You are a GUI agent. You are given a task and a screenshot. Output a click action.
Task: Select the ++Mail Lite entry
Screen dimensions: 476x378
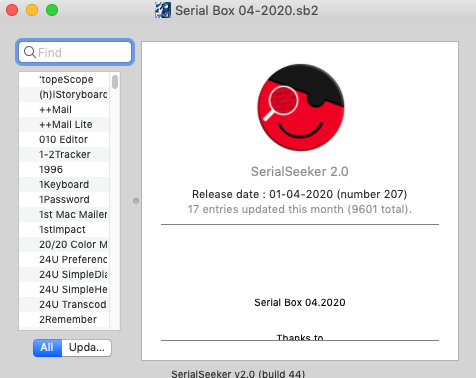click(x=64, y=124)
